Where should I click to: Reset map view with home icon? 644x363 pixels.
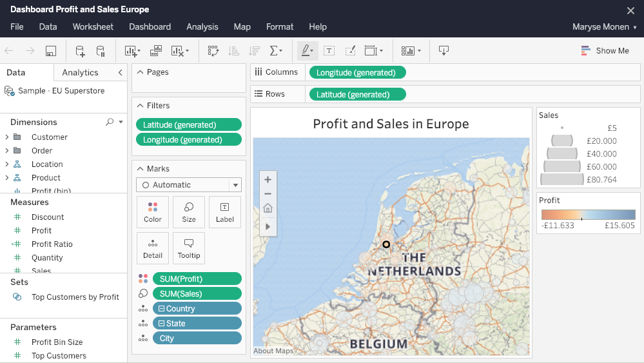click(268, 208)
